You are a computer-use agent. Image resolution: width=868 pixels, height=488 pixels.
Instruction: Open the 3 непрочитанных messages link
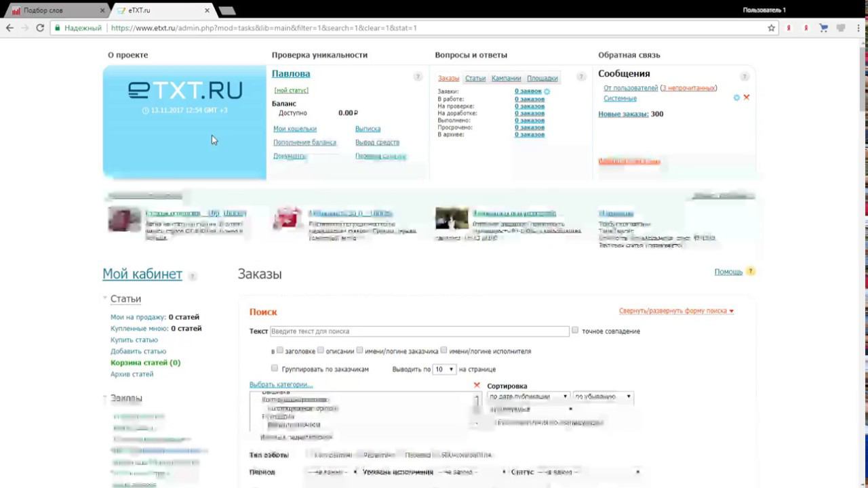pyautogui.click(x=688, y=88)
